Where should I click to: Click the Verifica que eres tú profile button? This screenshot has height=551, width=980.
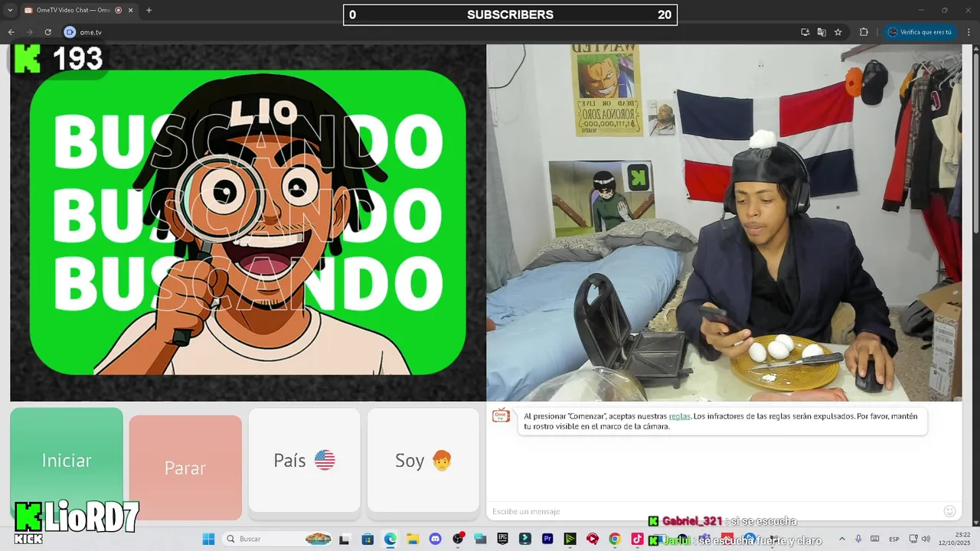[x=922, y=32]
